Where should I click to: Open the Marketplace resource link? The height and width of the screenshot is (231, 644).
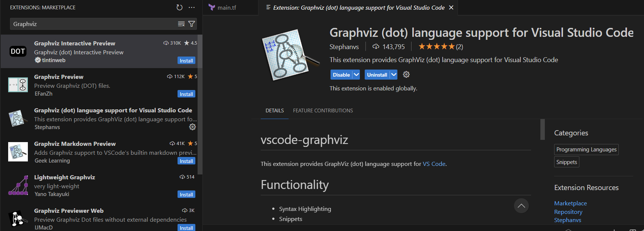(570, 203)
